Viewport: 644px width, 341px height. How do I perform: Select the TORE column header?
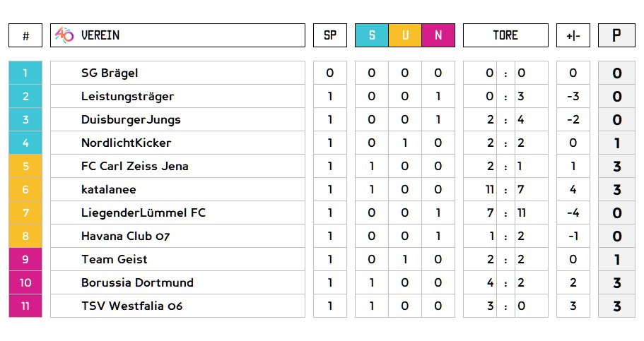pos(505,35)
